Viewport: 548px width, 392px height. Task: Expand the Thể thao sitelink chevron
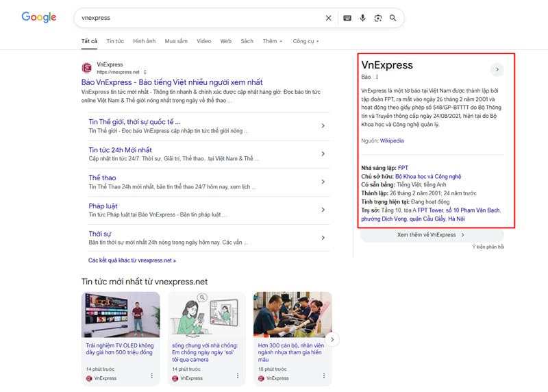click(x=323, y=182)
